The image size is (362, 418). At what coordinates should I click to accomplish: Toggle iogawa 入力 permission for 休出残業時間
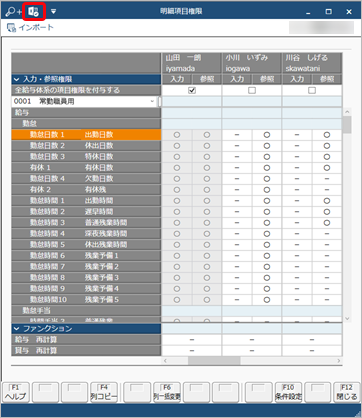(237, 245)
